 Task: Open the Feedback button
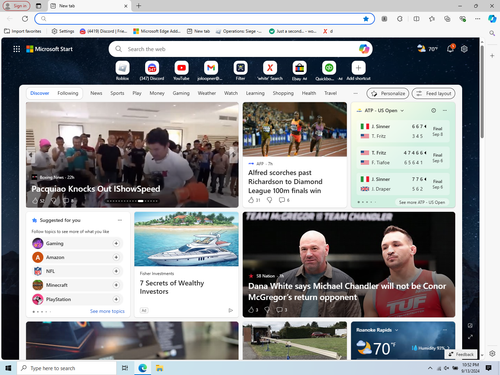461,354
